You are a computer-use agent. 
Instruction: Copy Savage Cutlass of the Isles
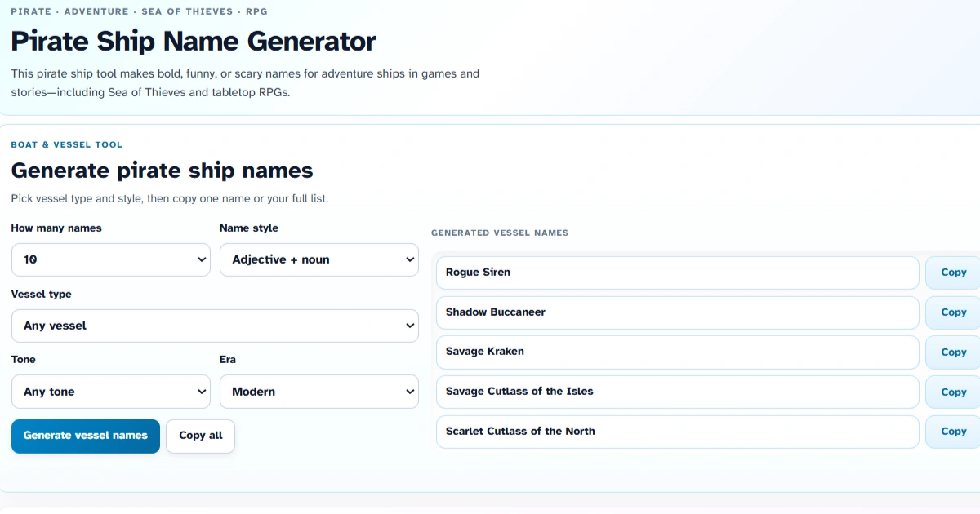pyautogui.click(x=953, y=392)
